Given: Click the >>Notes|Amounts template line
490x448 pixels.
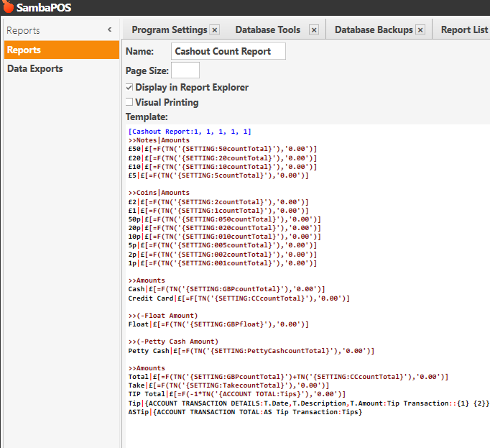Looking at the screenshot, I should pos(159,140).
